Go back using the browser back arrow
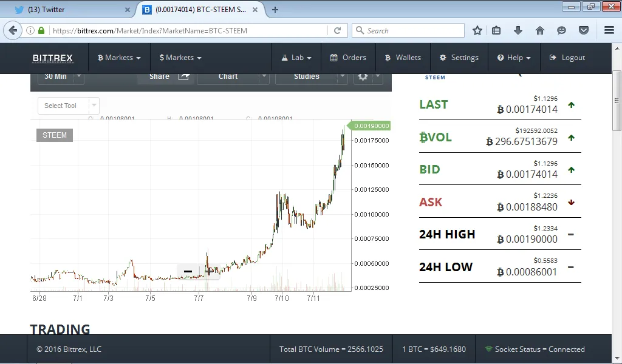The width and height of the screenshot is (622, 364). click(x=13, y=30)
